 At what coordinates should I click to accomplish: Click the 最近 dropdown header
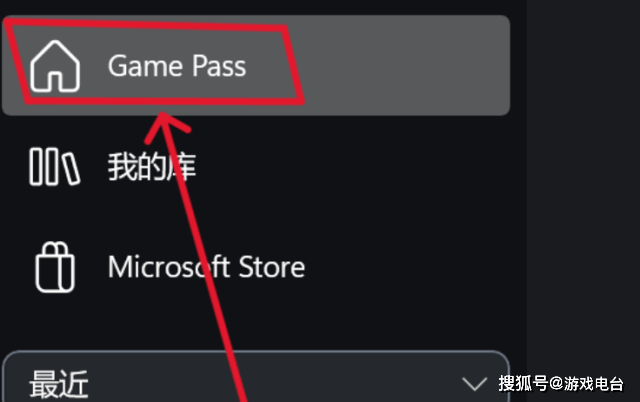coord(256,376)
